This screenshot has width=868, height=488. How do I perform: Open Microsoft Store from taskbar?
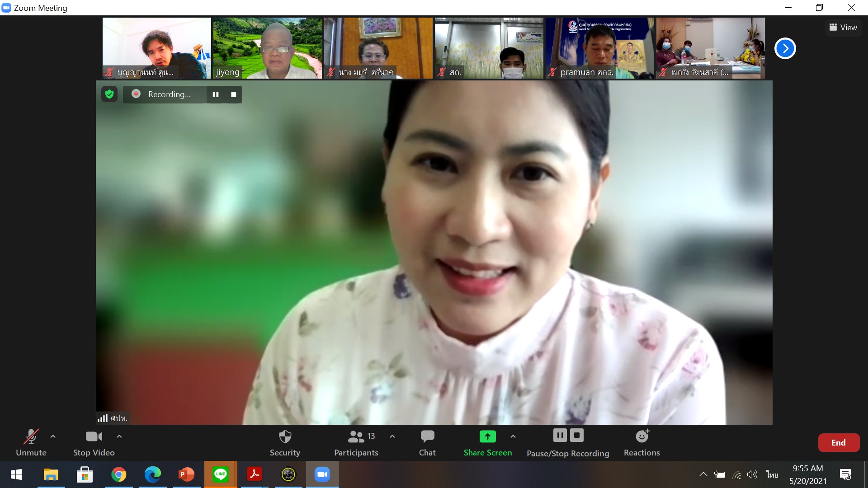tap(85, 474)
